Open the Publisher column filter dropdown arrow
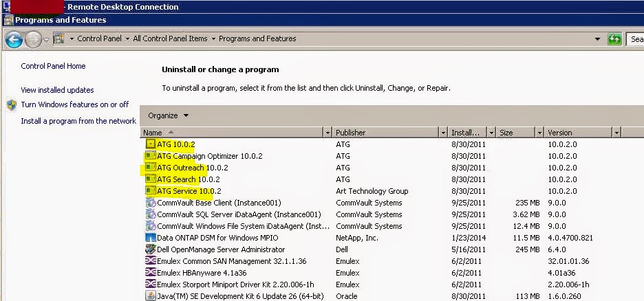This screenshot has height=301, width=644. coord(443,133)
